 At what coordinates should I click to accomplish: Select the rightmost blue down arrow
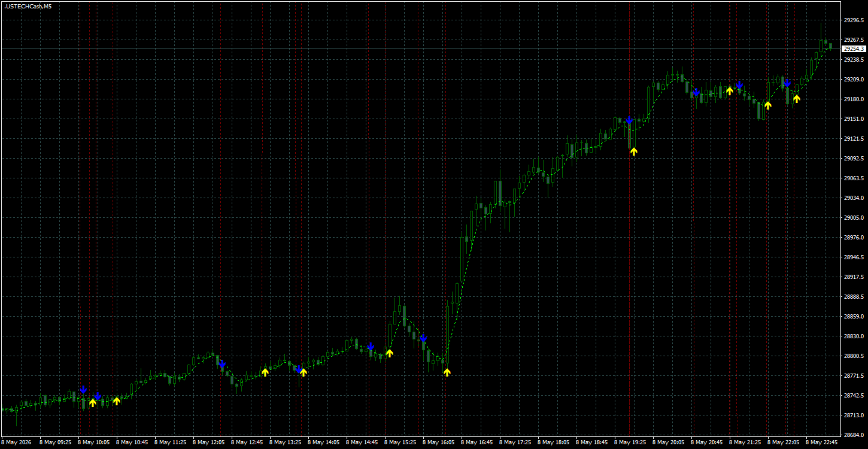tap(787, 82)
